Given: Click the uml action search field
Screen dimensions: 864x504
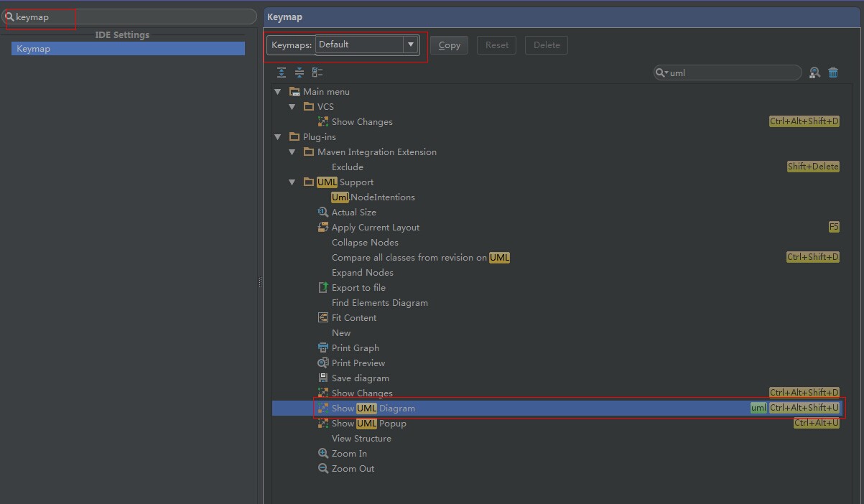Looking at the screenshot, I should pyautogui.click(x=733, y=73).
